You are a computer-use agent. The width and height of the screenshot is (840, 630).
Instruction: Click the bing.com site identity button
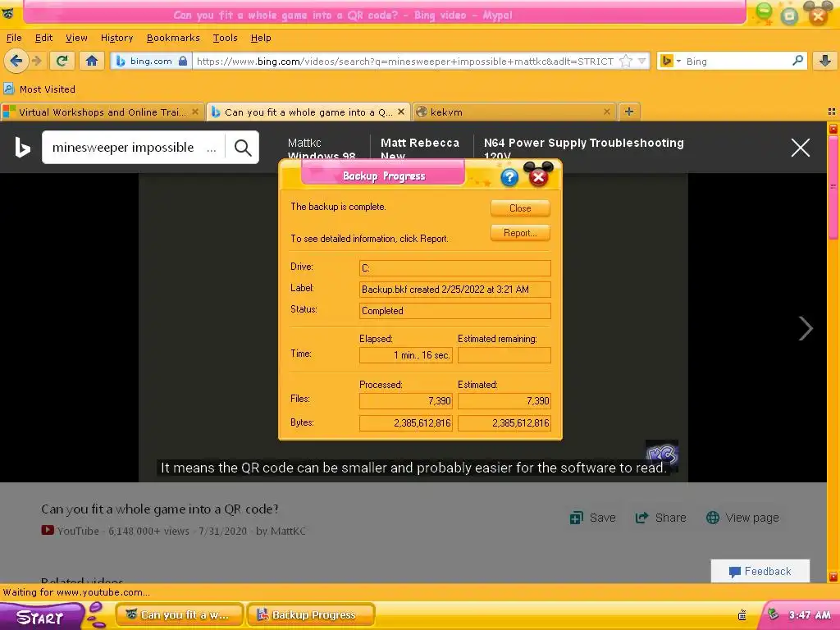[x=151, y=61]
